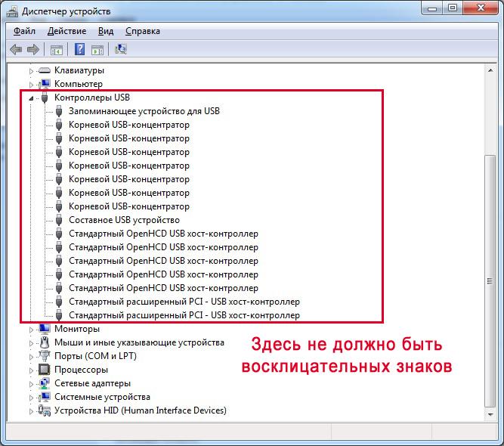Select the Сетевые адаптеры label
504x446 pixels.
[93, 383]
